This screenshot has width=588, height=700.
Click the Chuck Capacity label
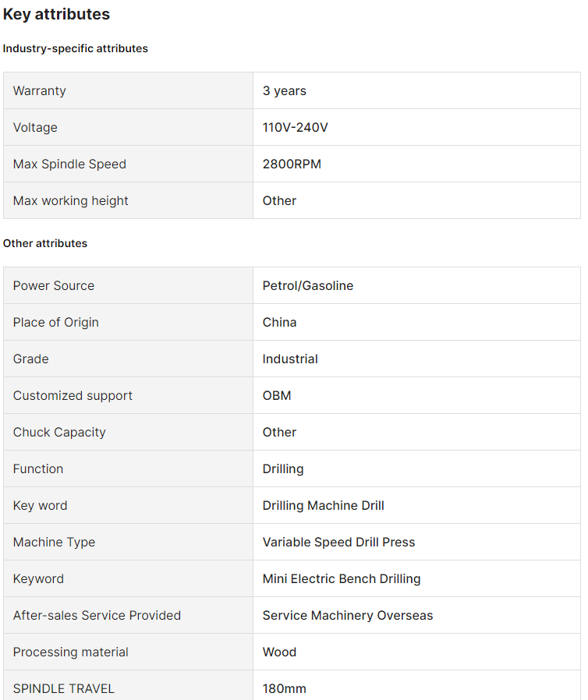(59, 433)
